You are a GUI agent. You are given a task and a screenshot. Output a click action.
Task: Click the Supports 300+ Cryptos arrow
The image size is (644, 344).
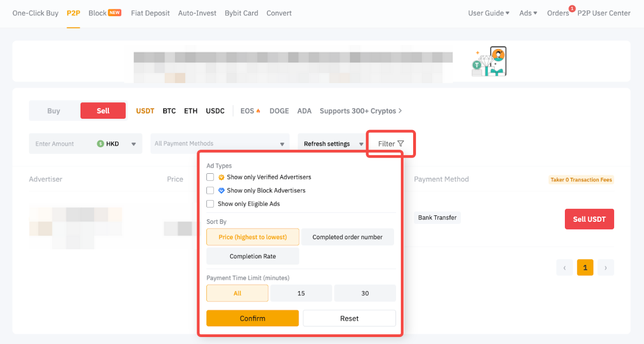(x=400, y=111)
